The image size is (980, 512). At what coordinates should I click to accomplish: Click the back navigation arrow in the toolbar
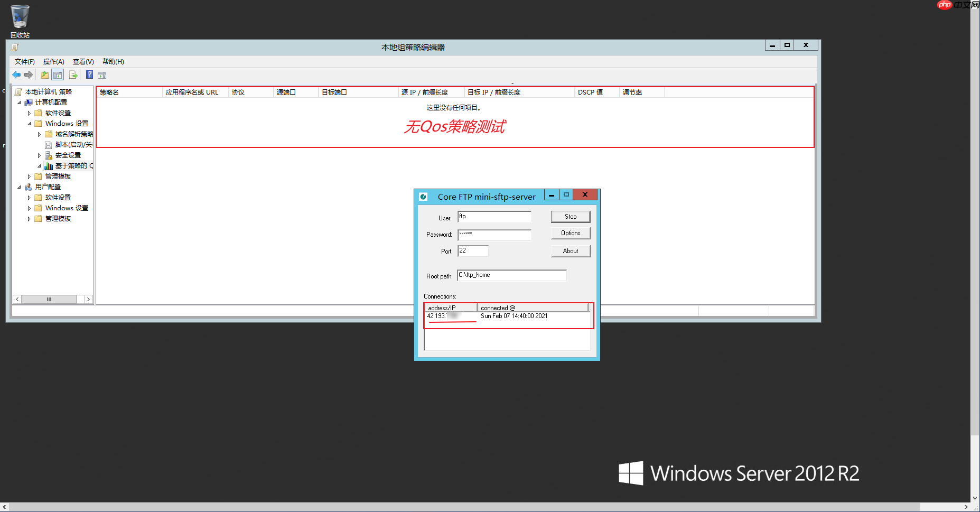coord(16,75)
